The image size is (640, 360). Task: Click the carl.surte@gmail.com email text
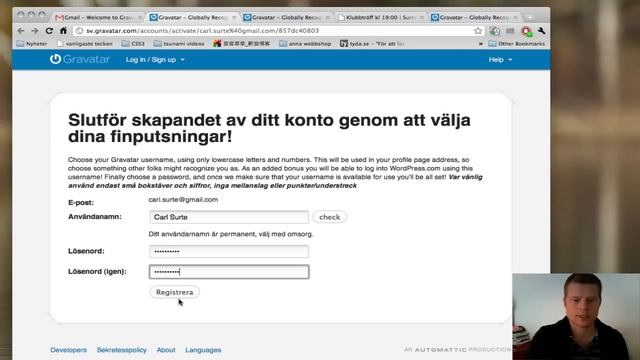183,200
